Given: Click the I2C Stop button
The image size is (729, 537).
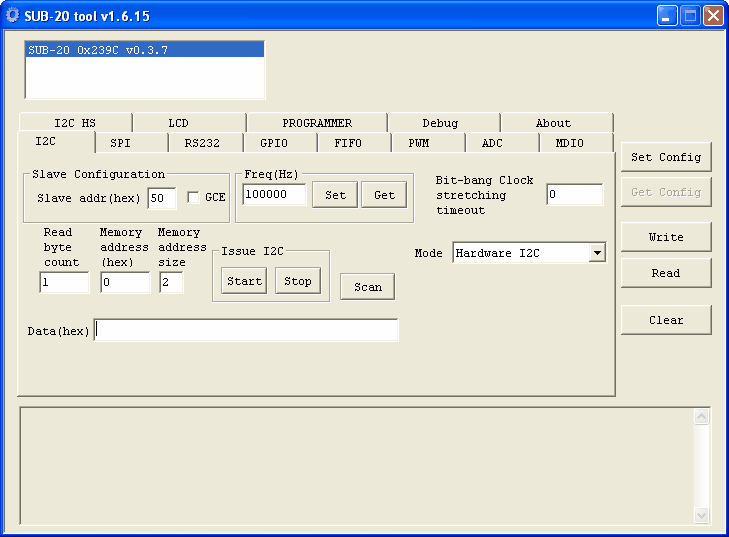Looking at the screenshot, I should [298, 281].
